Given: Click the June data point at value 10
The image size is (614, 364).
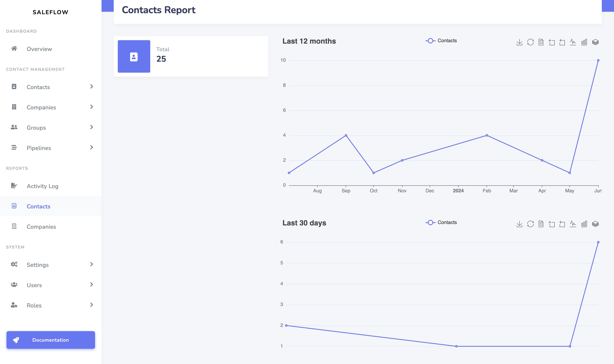Looking at the screenshot, I should click(598, 60).
